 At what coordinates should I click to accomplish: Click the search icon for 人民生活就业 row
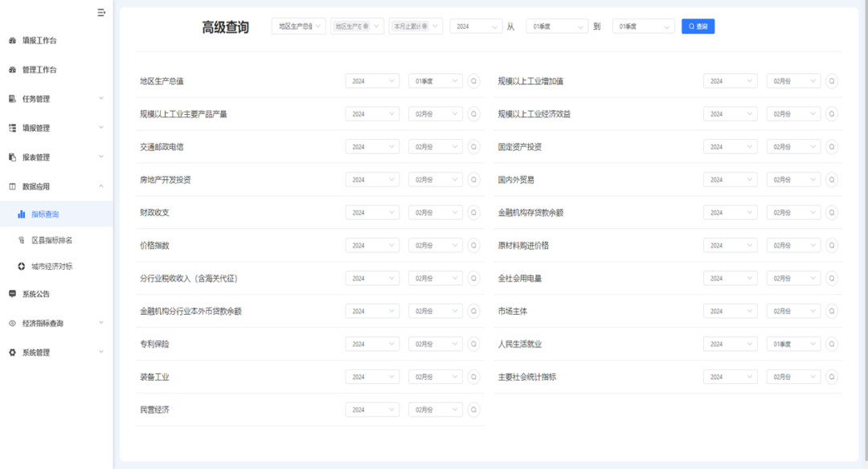point(831,344)
